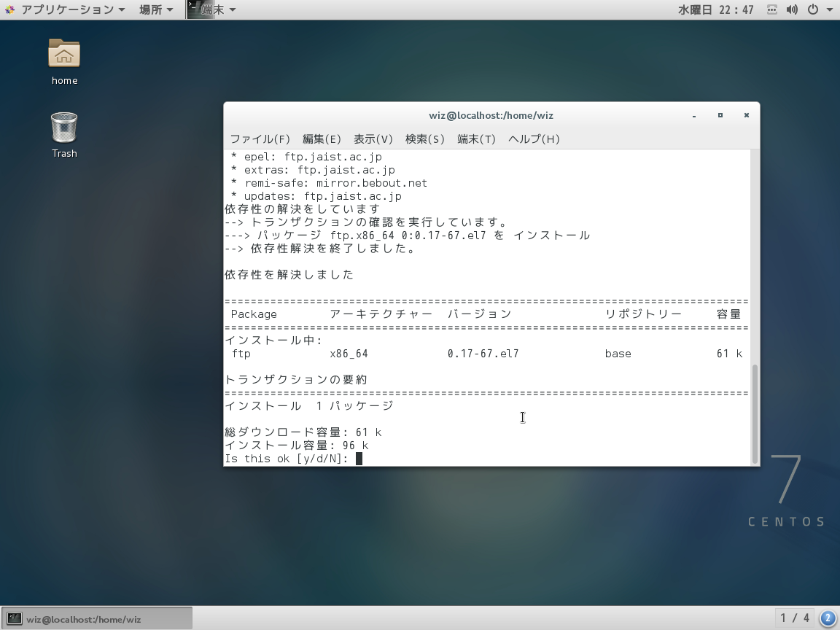The height and width of the screenshot is (630, 840).
Task: Open ヘルプ(H) menu in terminal
Action: pyautogui.click(x=534, y=139)
